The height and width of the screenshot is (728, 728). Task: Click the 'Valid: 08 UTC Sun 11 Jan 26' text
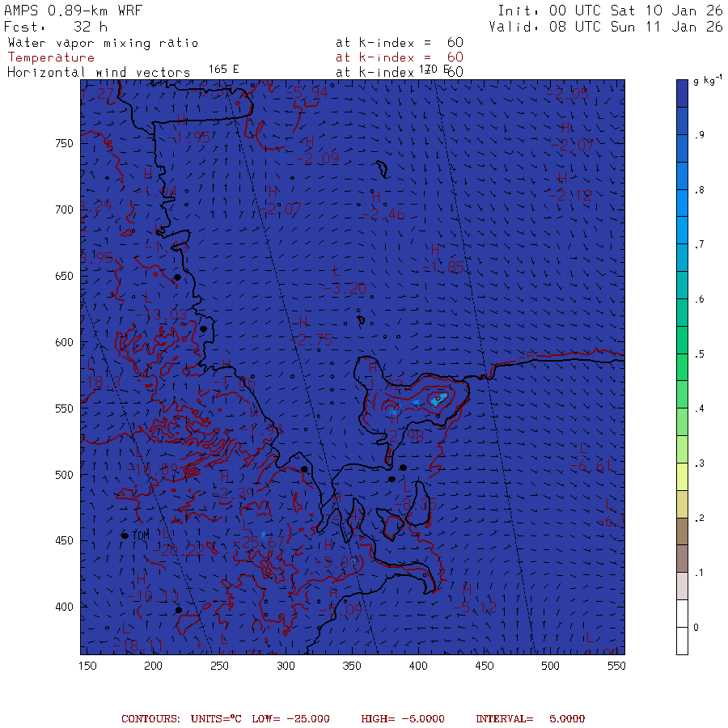pos(606,27)
